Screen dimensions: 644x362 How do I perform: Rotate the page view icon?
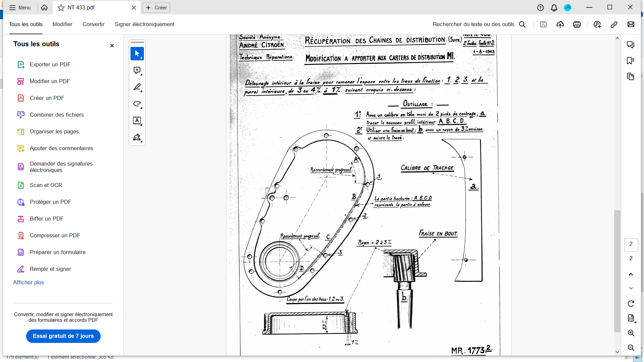click(631, 304)
